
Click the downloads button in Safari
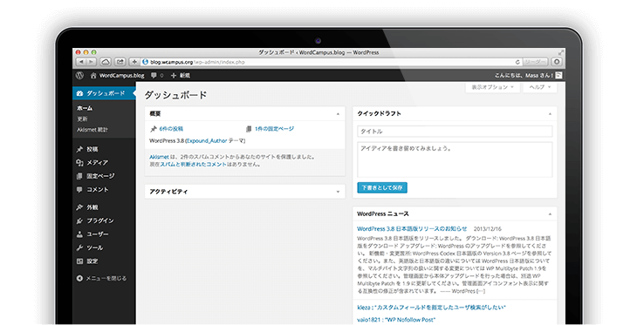[557, 62]
